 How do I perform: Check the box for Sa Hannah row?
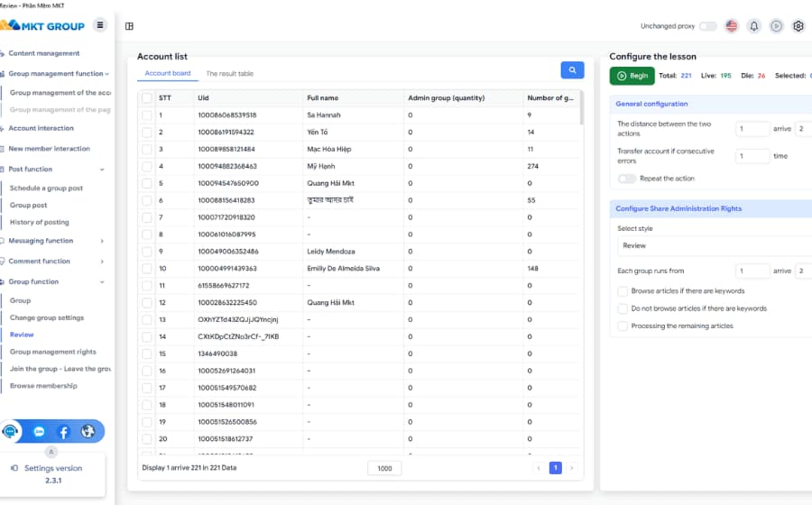[x=147, y=115]
